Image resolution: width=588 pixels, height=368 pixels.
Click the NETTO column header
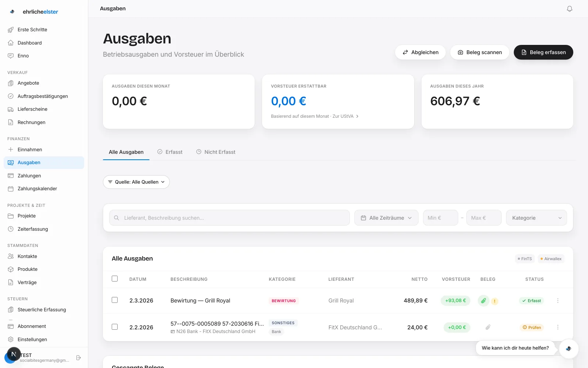coord(419,279)
